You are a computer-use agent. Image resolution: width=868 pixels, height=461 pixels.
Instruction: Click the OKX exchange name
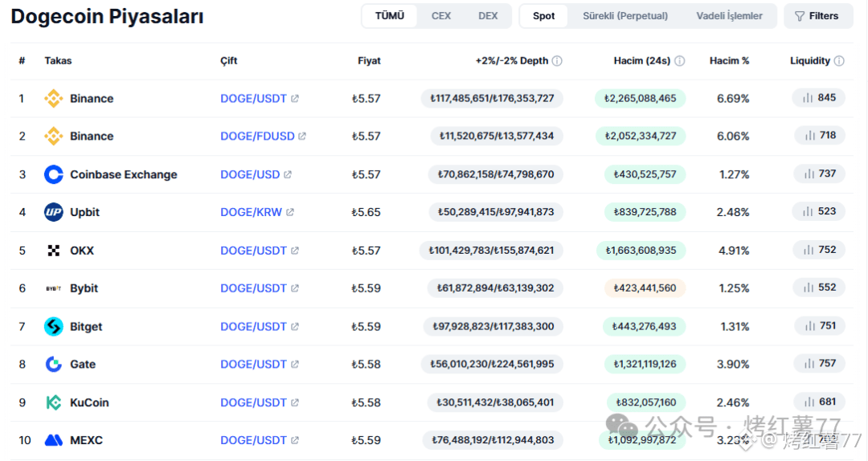[82, 251]
